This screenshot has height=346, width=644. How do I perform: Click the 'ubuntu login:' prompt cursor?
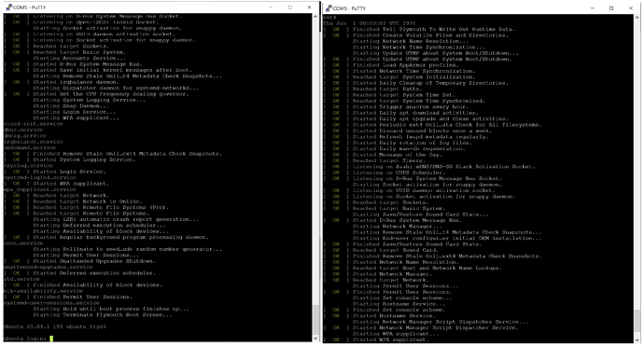point(51,339)
